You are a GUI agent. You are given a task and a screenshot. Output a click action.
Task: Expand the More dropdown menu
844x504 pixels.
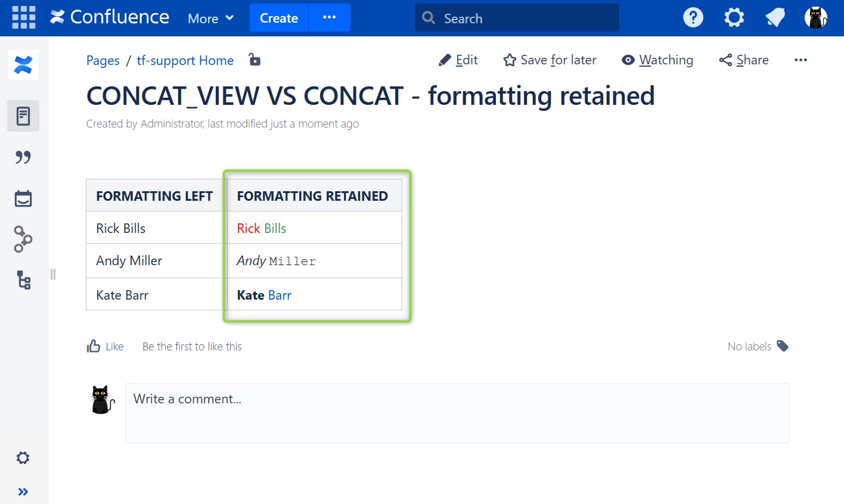pos(210,18)
